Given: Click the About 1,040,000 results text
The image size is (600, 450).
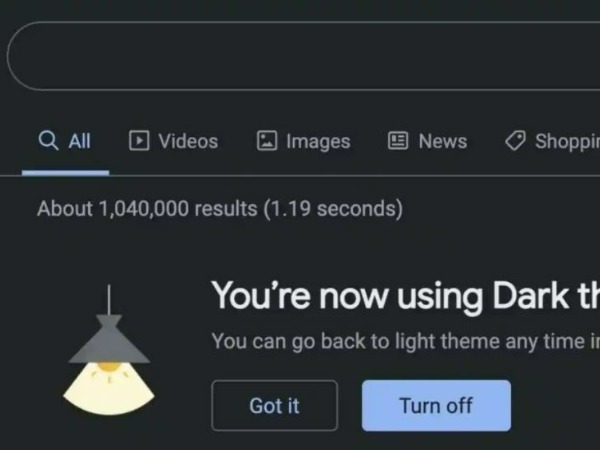Looking at the screenshot, I should click(147, 209).
